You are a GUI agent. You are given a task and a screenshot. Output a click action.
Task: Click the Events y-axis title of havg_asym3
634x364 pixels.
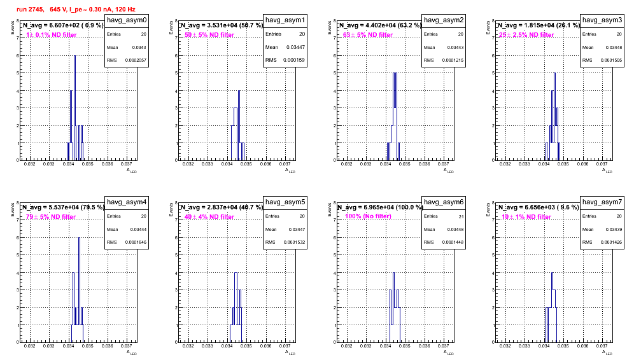[x=488, y=27]
